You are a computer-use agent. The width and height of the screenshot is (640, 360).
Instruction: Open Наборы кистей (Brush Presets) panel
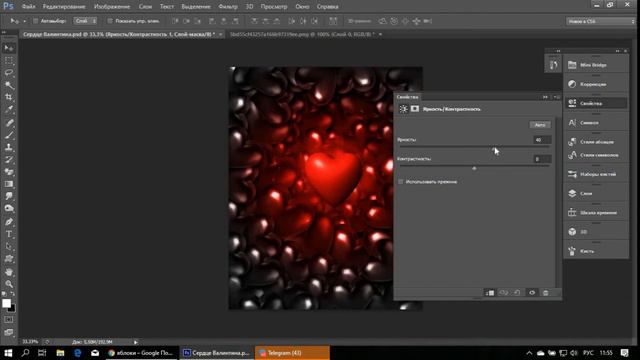(596, 174)
